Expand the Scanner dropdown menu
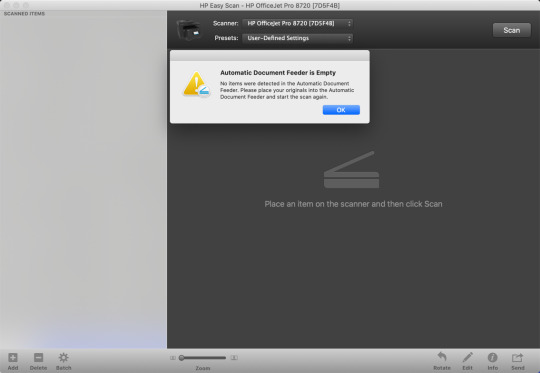 297,23
